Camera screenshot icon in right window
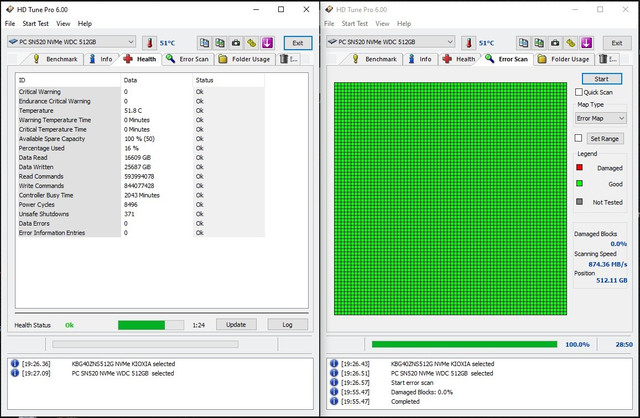 pyautogui.click(x=555, y=42)
